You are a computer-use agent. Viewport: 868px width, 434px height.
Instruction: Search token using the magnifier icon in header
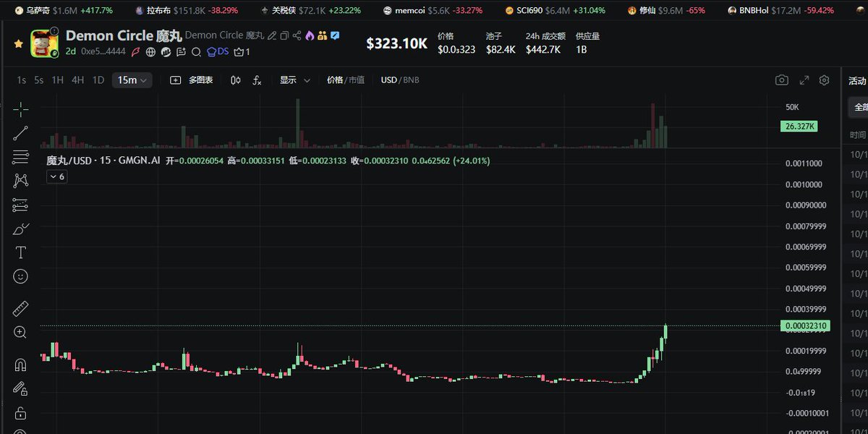point(196,52)
